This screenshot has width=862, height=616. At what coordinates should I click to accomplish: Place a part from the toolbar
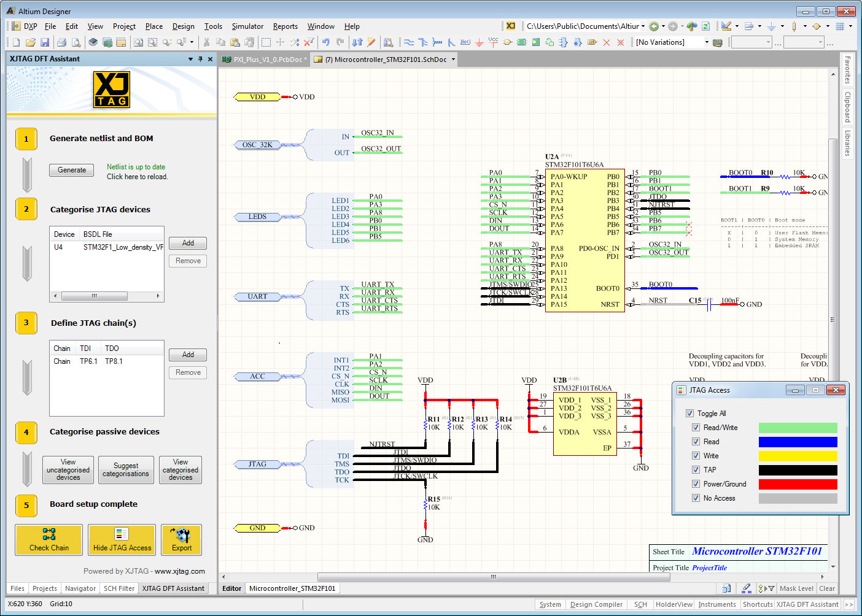coord(508,42)
